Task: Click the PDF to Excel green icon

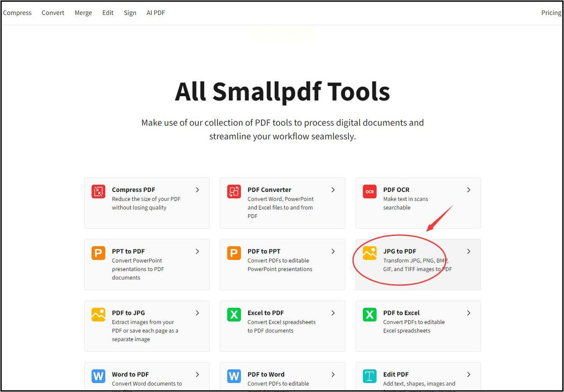Action: tap(370, 314)
